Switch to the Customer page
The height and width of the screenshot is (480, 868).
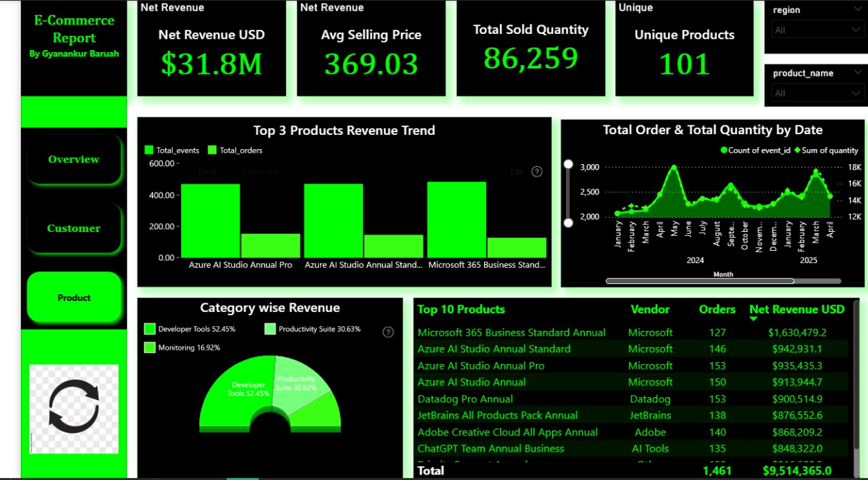74,228
